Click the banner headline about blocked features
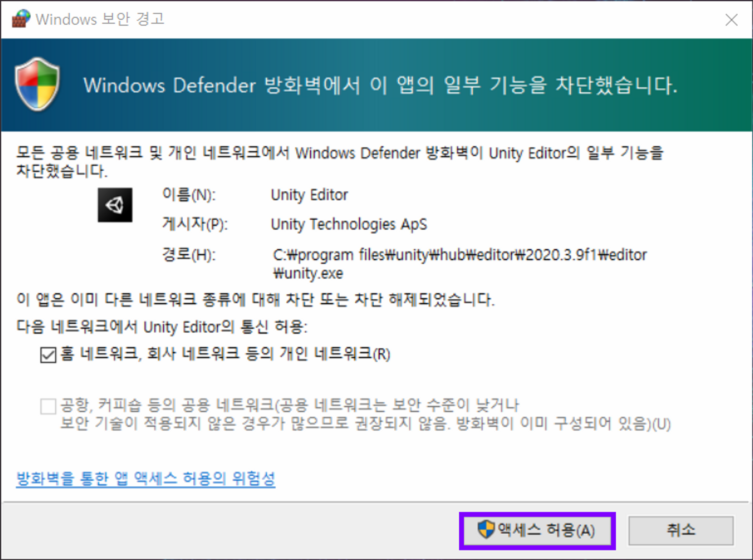The image size is (753, 560). (x=380, y=85)
